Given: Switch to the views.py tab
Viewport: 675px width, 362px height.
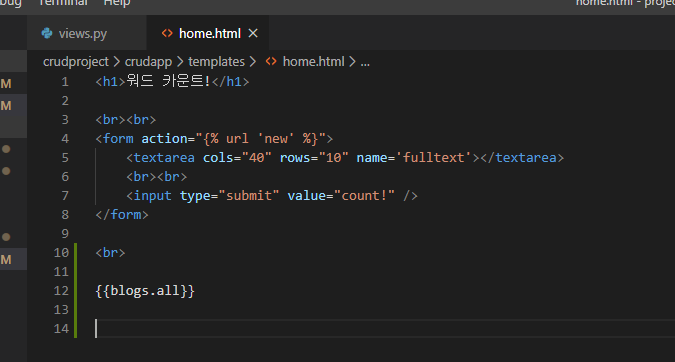Looking at the screenshot, I should (x=87, y=34).
